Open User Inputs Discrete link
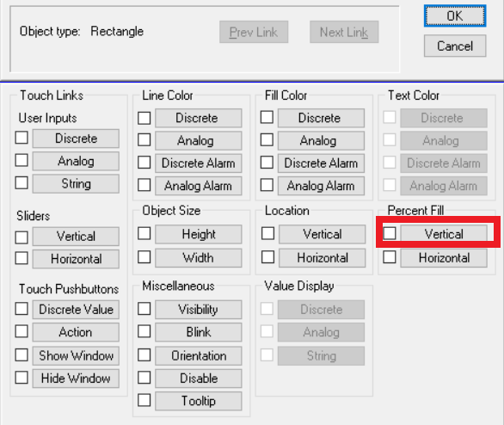 coord(76,139)
